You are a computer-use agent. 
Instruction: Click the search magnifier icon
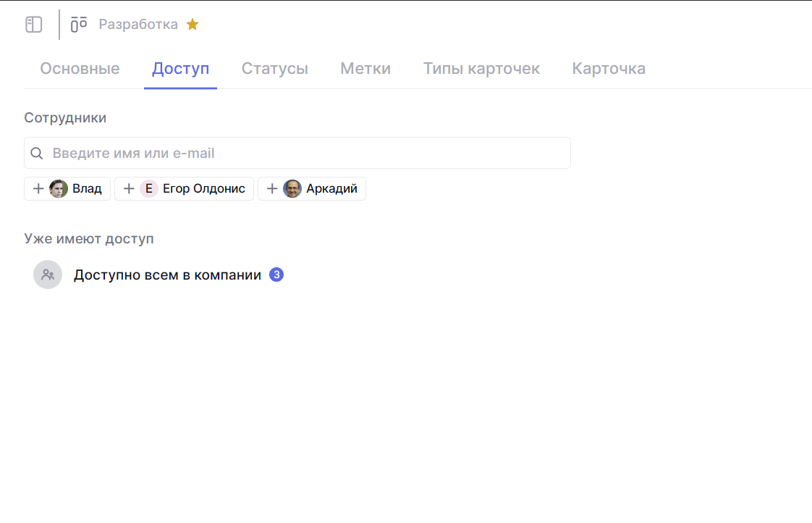(x=36, y=154)
